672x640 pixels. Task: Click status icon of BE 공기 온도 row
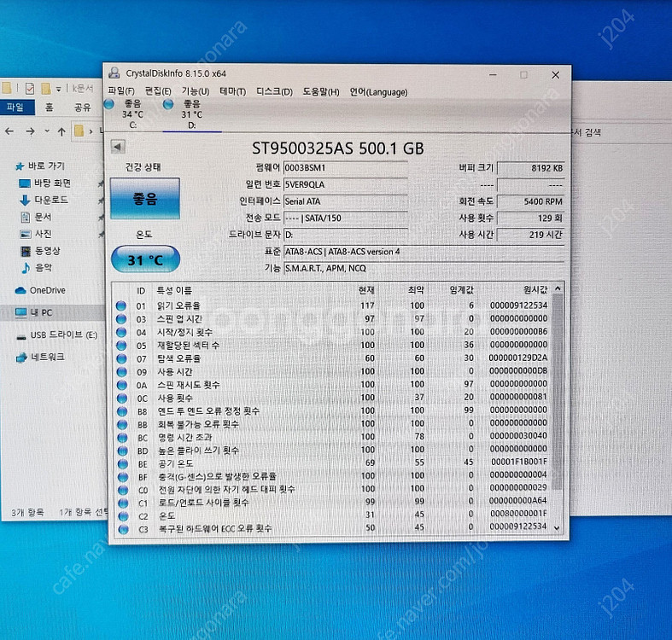pyautogui.click(x=123, y=463)
